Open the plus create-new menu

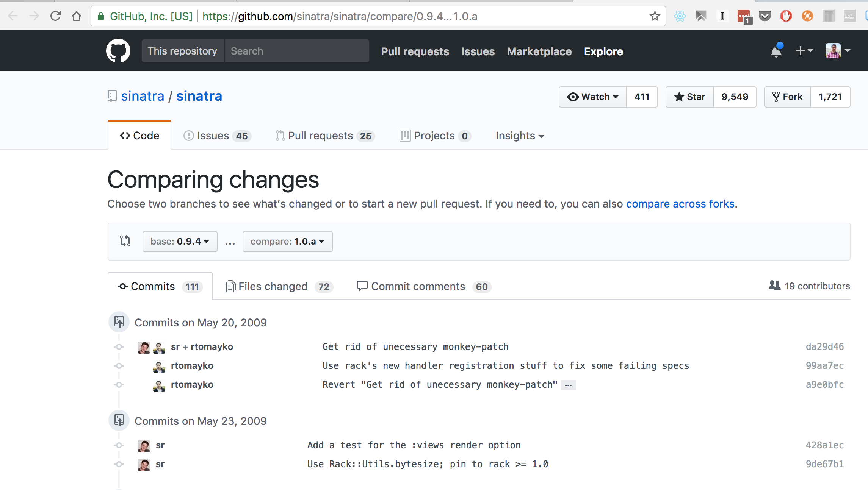[x=804, y=51]
